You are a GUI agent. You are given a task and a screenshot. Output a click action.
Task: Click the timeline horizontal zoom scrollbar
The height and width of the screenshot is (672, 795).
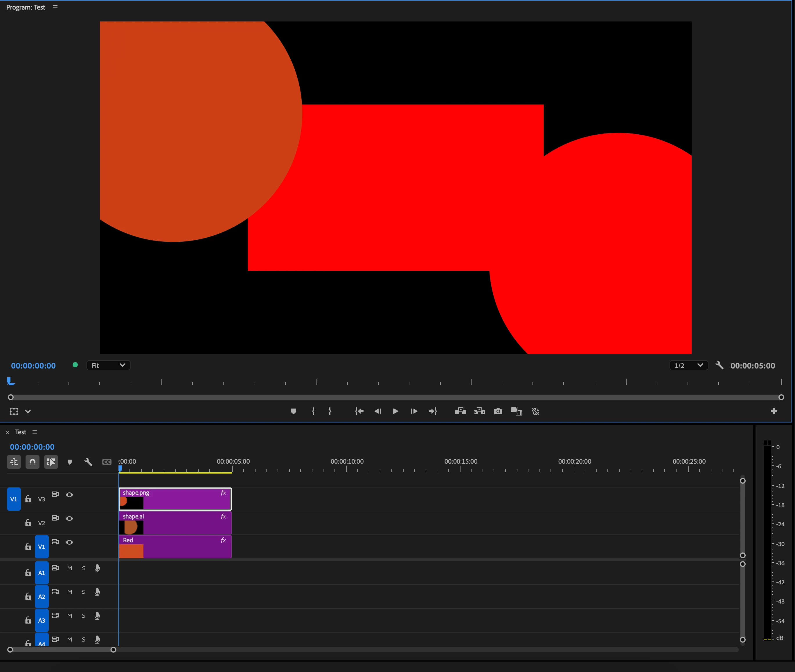tap(62, 650)
